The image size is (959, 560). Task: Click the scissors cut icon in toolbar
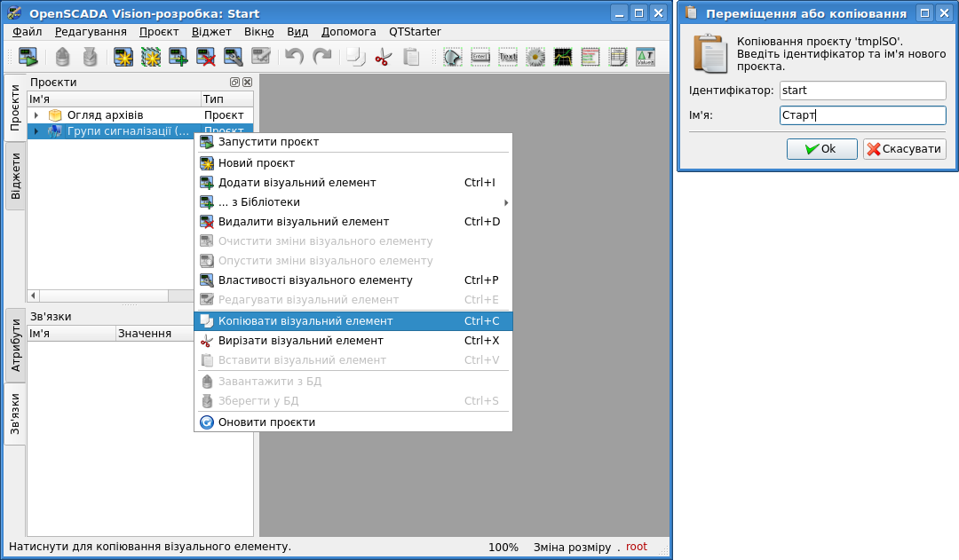click(383, 58)
